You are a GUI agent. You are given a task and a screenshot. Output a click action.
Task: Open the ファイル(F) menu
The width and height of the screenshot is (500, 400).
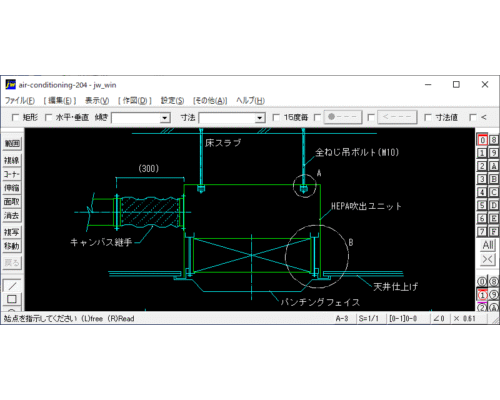(x=20, y=100)
